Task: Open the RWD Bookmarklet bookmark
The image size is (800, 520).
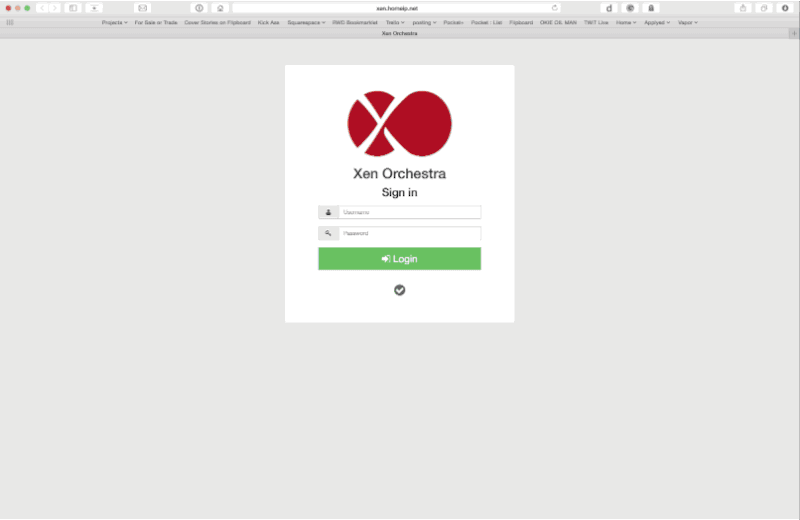Action: pyautogui.click(x=355, y=22)
